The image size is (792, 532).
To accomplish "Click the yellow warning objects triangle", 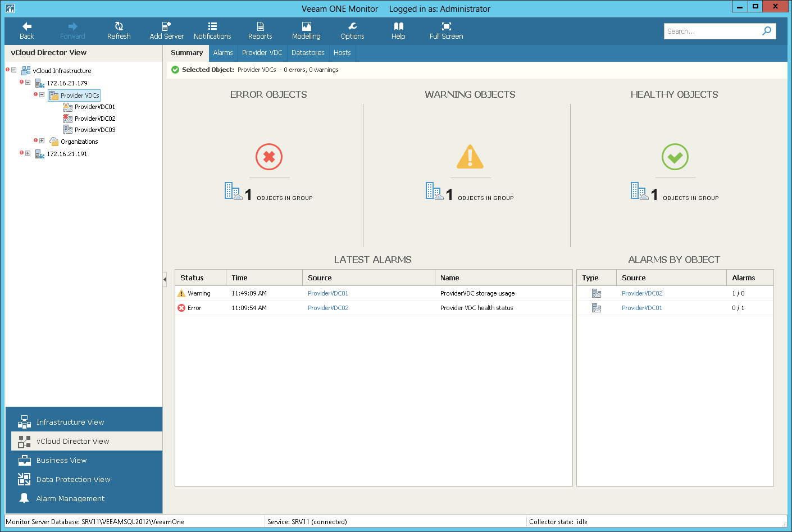I will pyautogui.click(x=470, y=157).
